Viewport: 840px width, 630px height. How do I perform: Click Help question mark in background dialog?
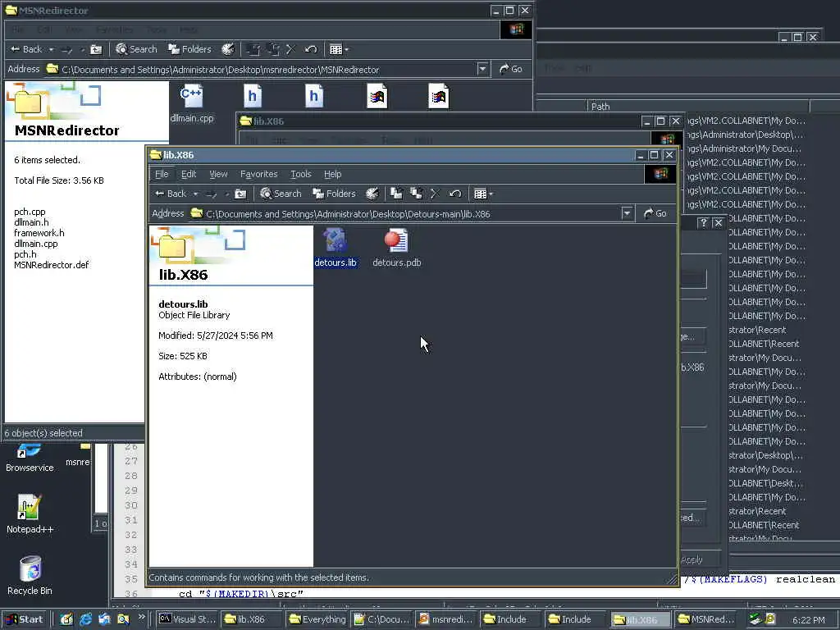(x=703, y=223)
